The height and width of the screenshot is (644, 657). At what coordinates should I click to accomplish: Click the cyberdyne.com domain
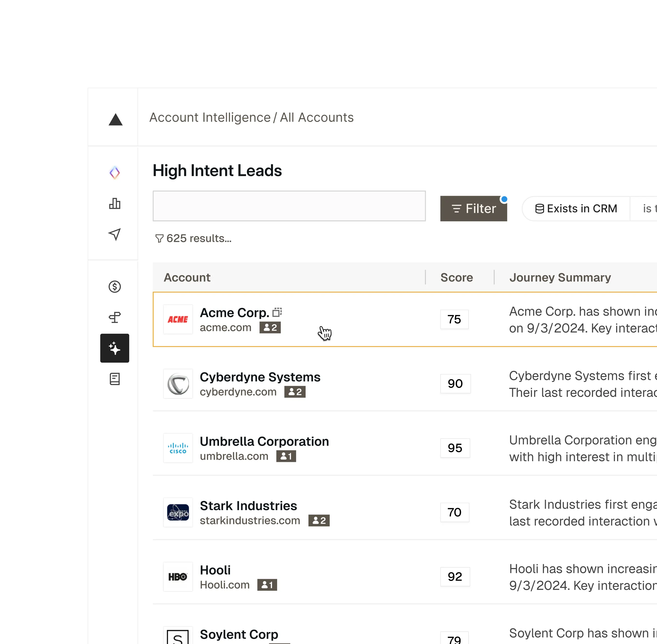(238, 392)
